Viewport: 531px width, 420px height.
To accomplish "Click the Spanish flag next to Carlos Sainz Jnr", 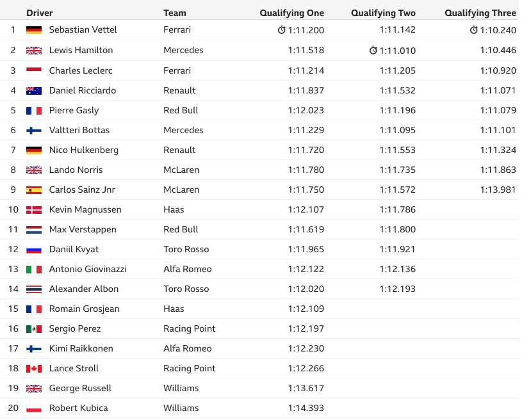I will pyautogui.click(x=34, y=190).
